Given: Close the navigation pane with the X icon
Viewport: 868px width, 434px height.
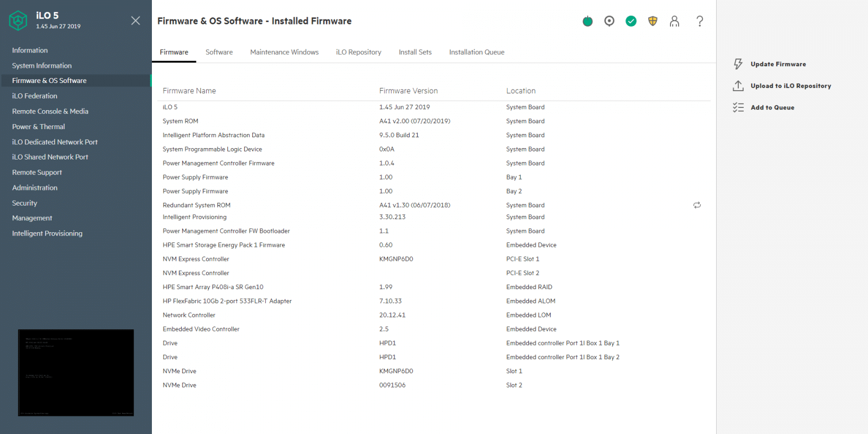Looking at the screenshot, I should click(136, 21).
